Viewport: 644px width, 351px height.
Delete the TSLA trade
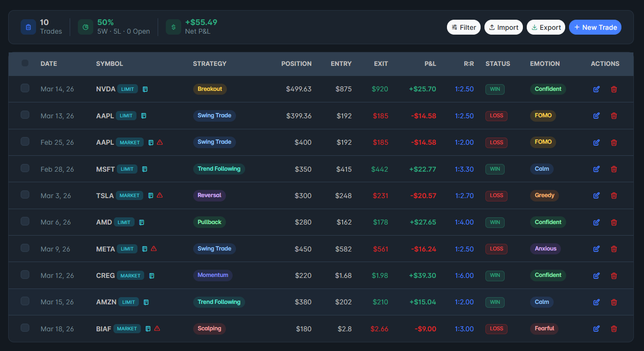click(614, 195)
